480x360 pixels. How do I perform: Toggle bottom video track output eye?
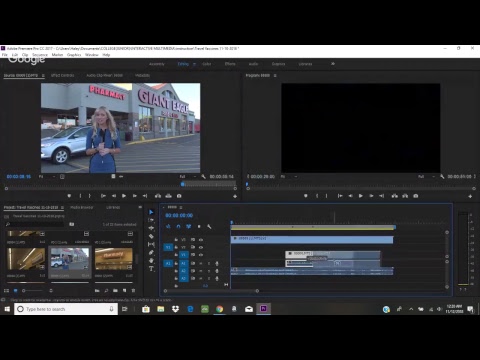click(201, 255)
